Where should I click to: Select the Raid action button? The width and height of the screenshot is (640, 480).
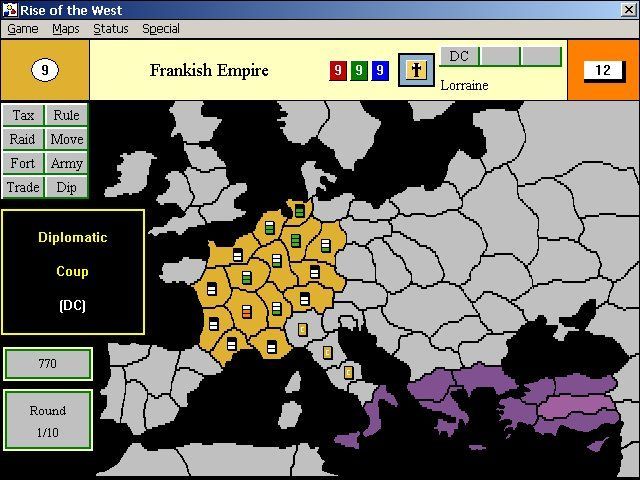pos(23,139)
